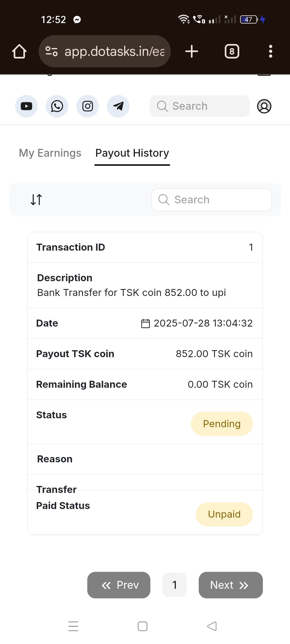
Task: Switch to My Earnings tab
Action: [x=50, y=153]
